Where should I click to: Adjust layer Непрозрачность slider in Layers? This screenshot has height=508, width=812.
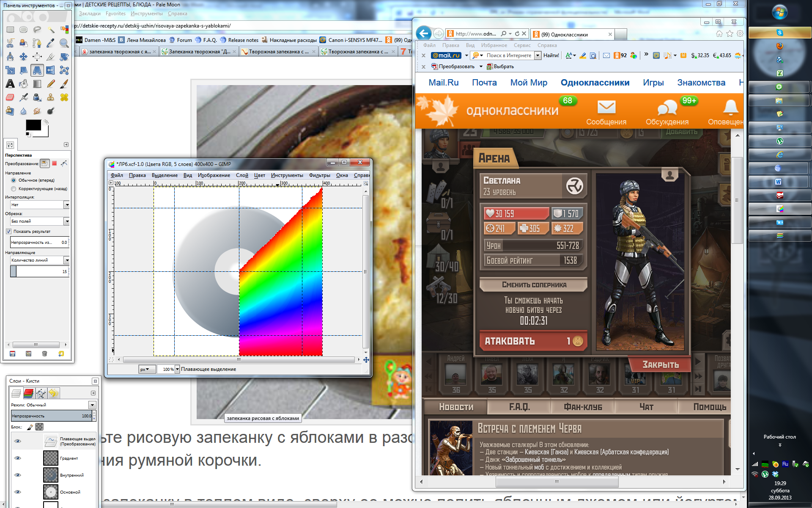[51, 416]
